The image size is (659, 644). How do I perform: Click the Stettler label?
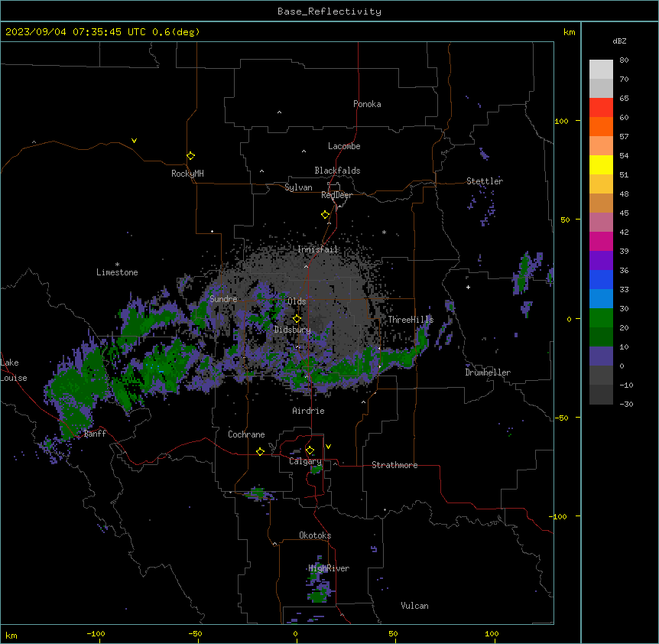485,181
